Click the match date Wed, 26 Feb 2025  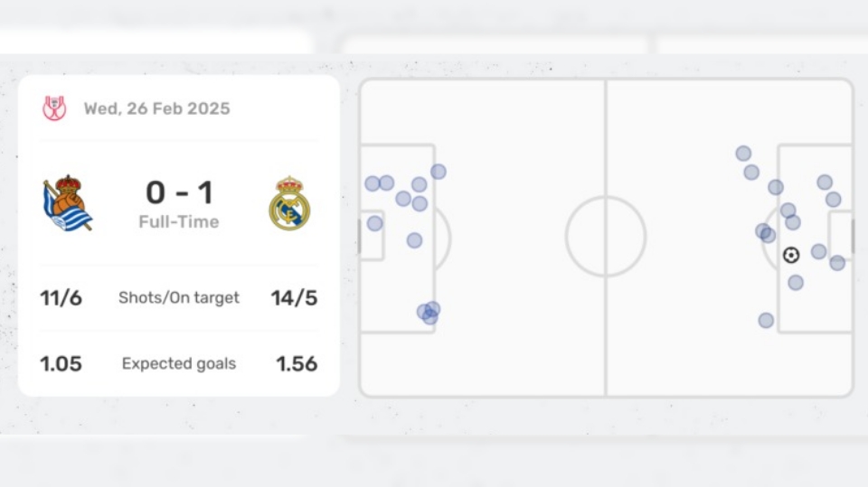(x=156, y=108)
